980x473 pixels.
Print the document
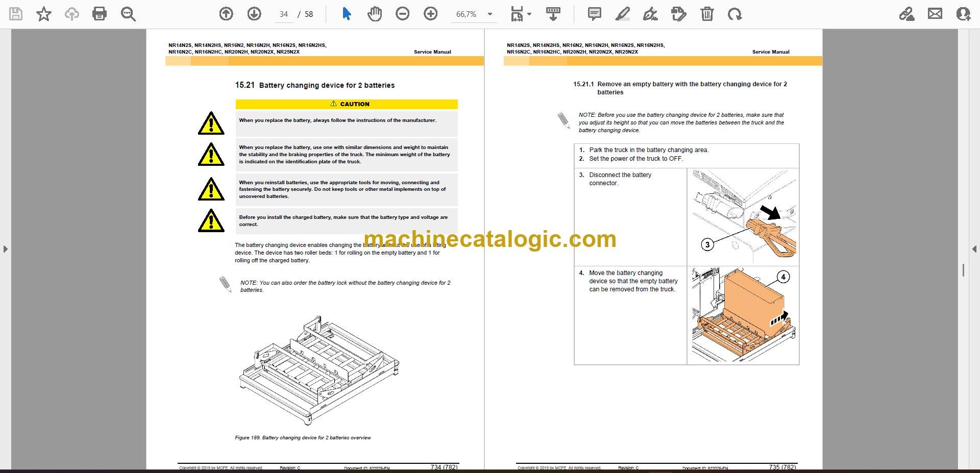(100, 14)
